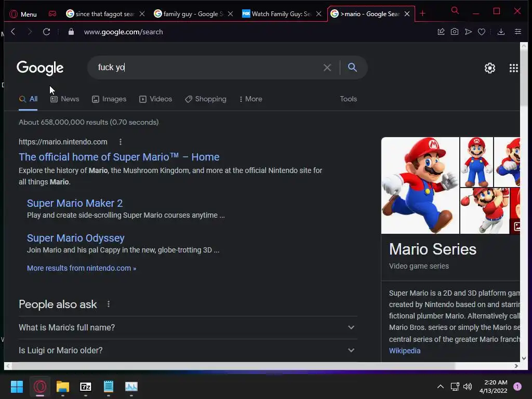The width and height of the screenshot is (532, 399).
Task: Click the site security padlock icon
Action: (71, 32)
